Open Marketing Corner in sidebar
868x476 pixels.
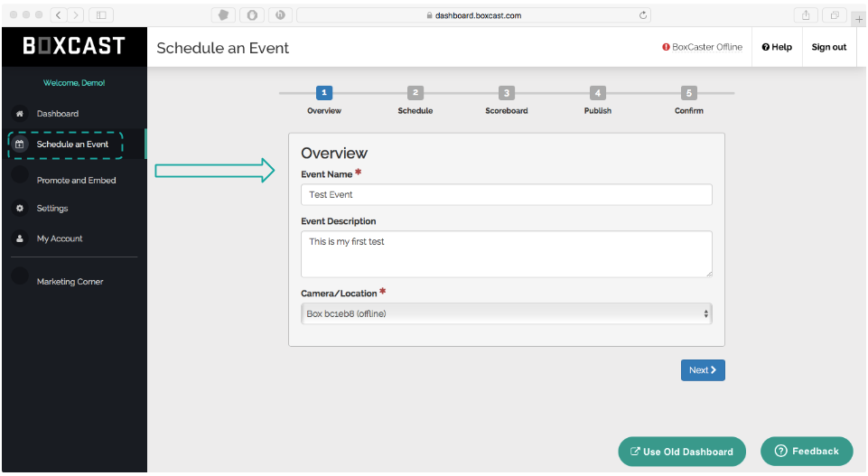click(70, 282)
